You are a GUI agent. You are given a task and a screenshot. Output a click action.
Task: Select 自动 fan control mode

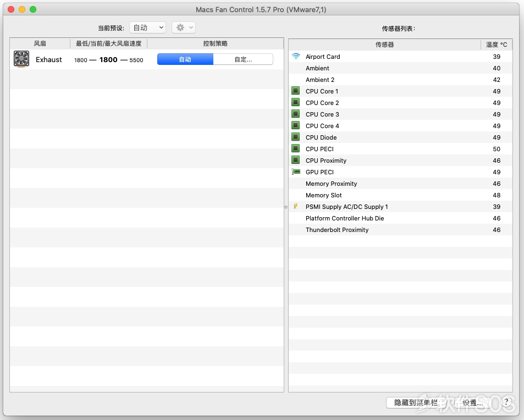tap(185, 59)
